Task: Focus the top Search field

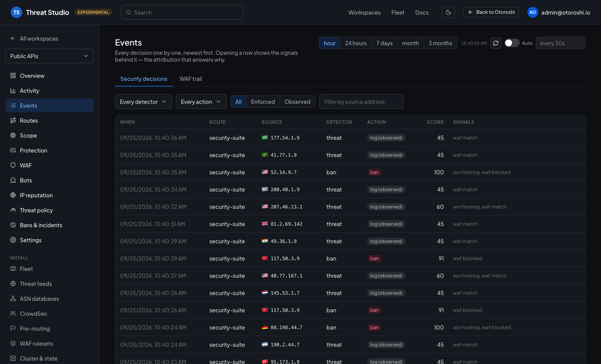Action: (x=182, y=12)
